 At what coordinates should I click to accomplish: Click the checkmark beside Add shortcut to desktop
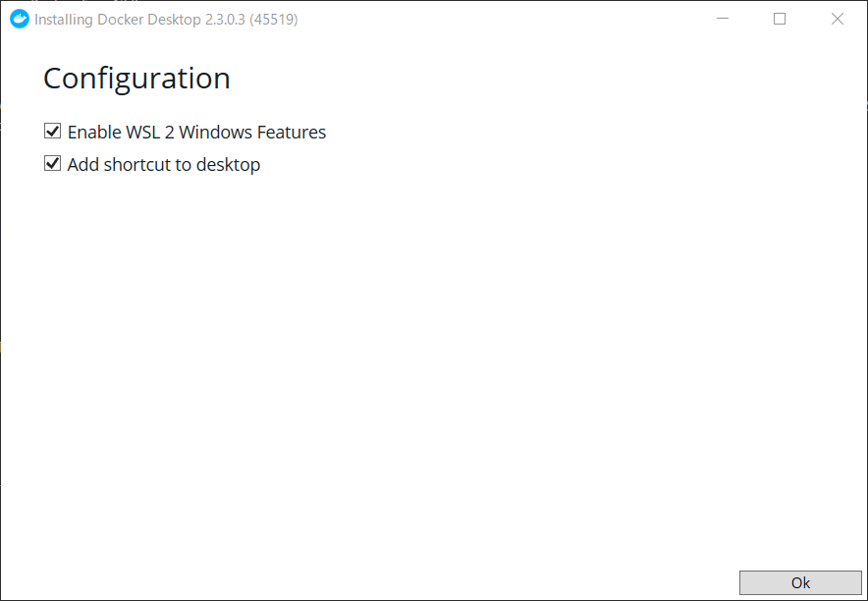point(53,164)
